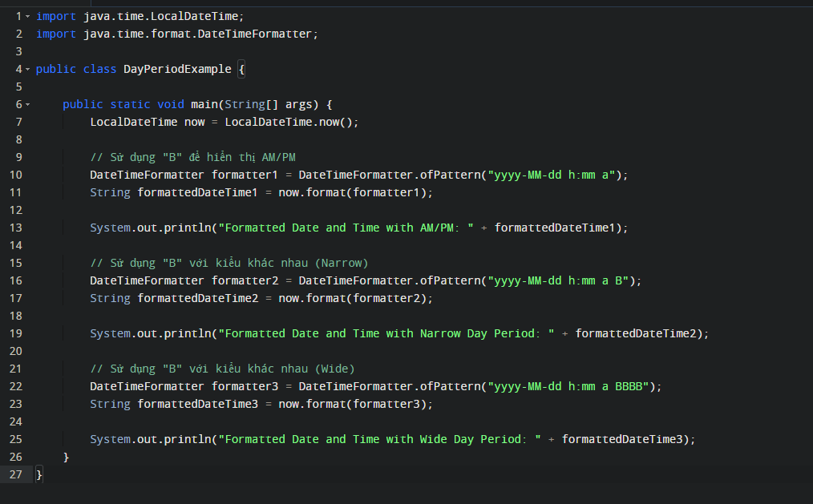
Task: Click line number 2 in the gutter
Action: [x=18, y=34]
